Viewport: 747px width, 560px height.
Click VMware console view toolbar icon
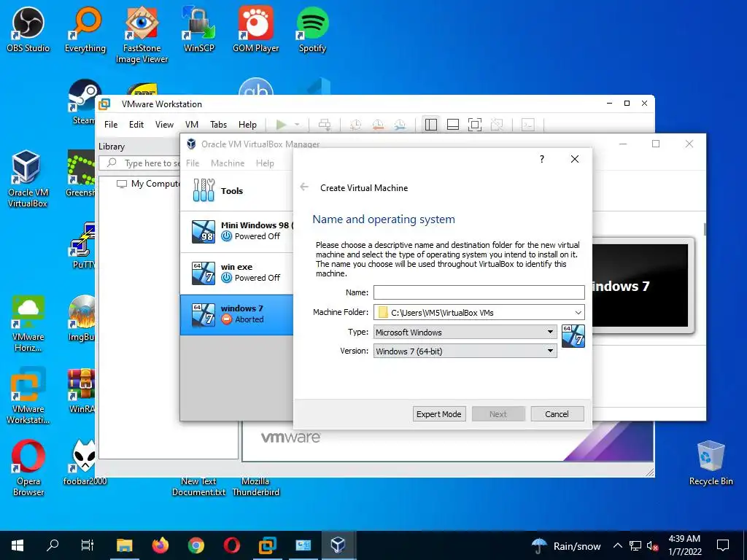(528, 125)
